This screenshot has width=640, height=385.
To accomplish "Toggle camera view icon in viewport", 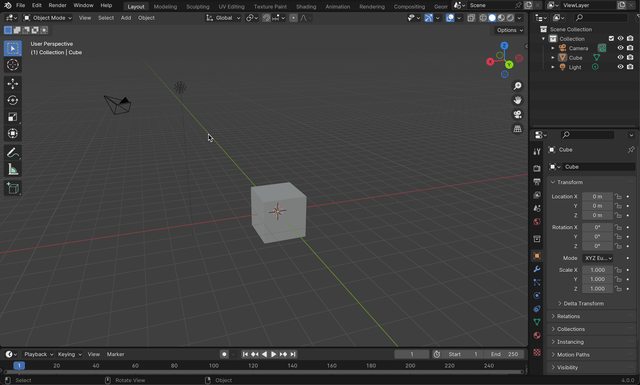I will coord(517,114).
